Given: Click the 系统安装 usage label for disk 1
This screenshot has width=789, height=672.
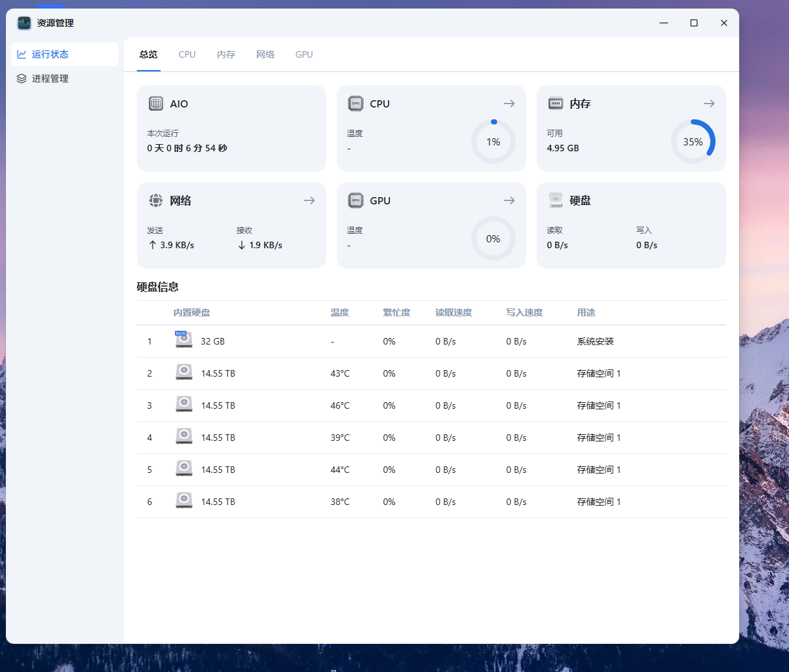Looking at the screenshot, I should coord(595,341).
